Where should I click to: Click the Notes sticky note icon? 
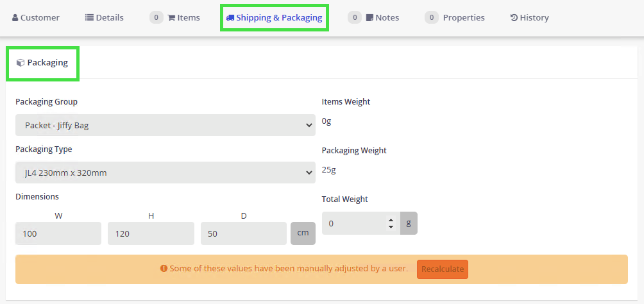tap(369, 18)
